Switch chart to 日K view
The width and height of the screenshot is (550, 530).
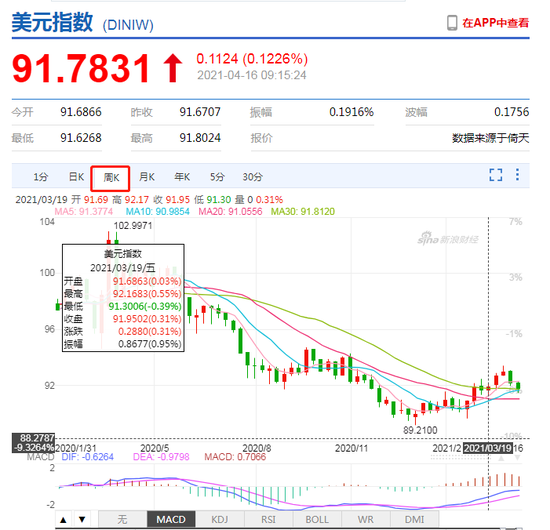click(76, 177)
